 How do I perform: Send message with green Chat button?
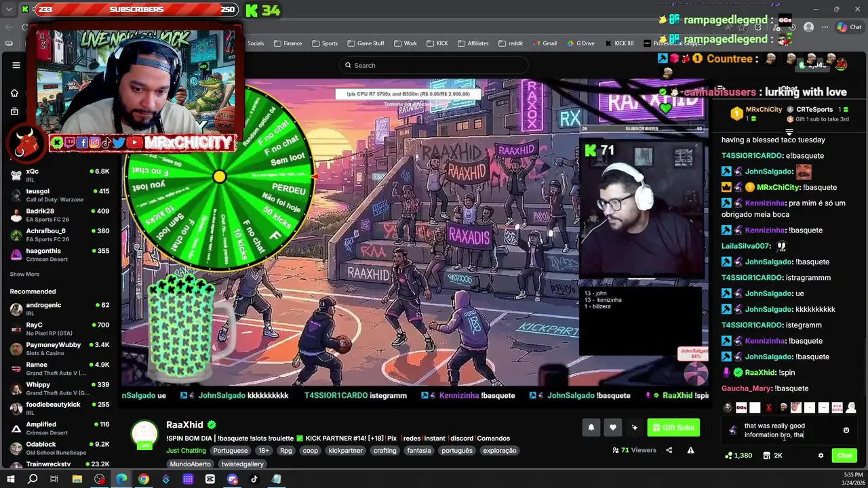click(x=844, y=455)
